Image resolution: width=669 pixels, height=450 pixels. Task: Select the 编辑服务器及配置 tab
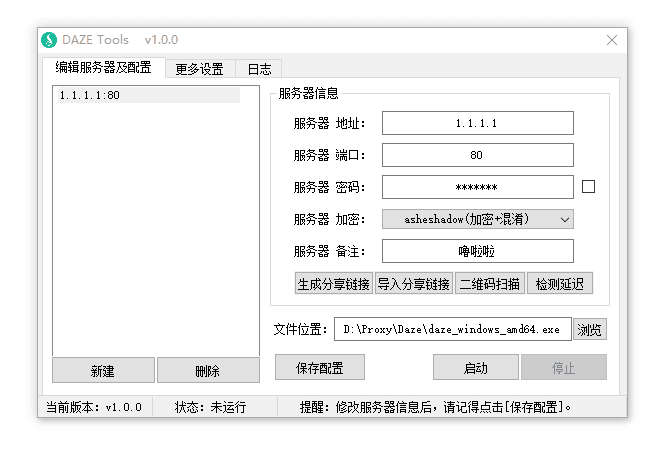pos(103,68)
